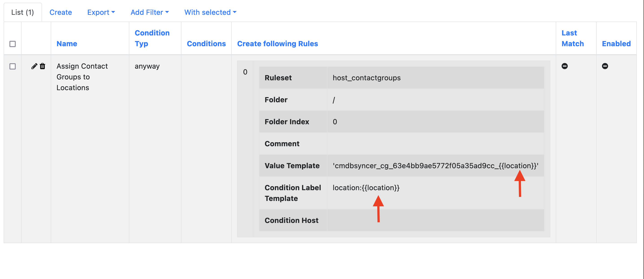
Task: Sort by the Last Match column
Action: (x=572, y=38)
